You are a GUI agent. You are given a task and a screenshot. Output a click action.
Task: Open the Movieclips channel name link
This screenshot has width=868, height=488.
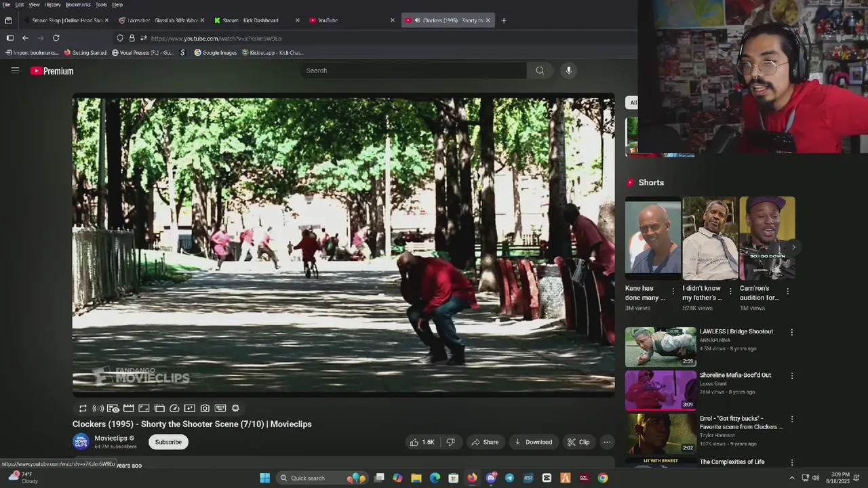pos(111,438)
